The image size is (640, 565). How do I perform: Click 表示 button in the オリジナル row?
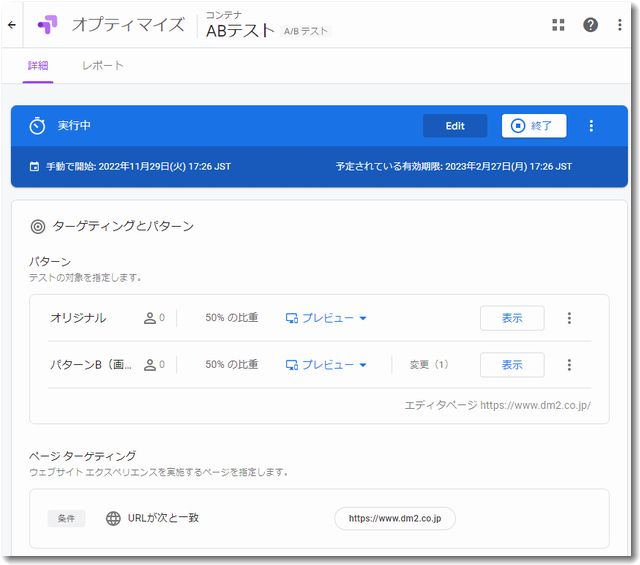[x=512, y=318]
